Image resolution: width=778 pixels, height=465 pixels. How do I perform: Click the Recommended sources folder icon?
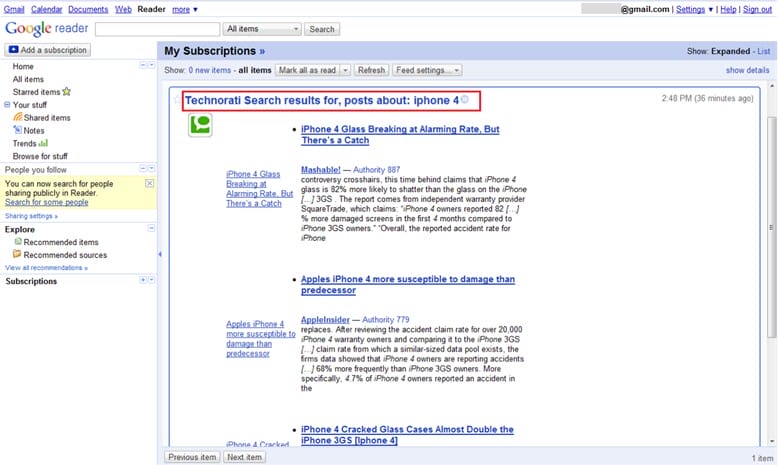[x=17, y=255]
